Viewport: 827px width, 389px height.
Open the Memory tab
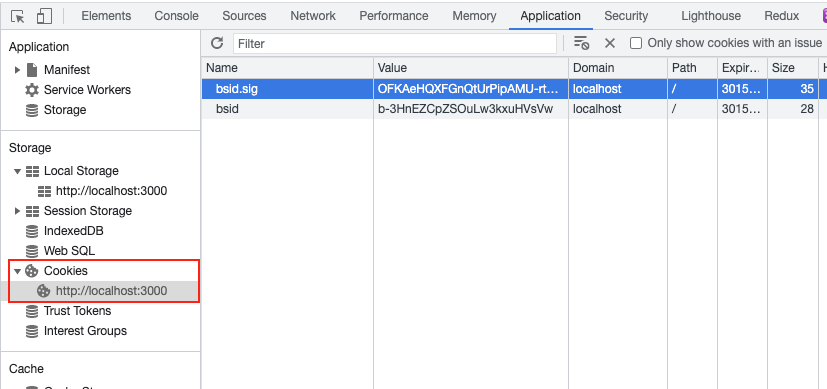(474, 16)
